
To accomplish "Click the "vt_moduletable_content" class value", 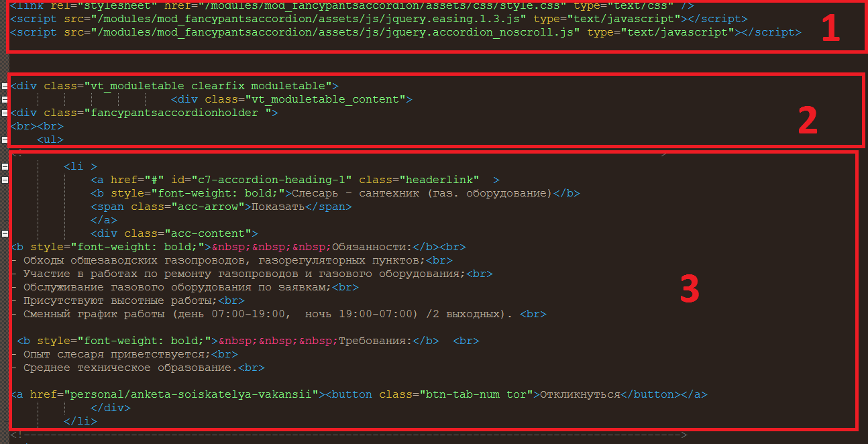I will coord(324,99).
